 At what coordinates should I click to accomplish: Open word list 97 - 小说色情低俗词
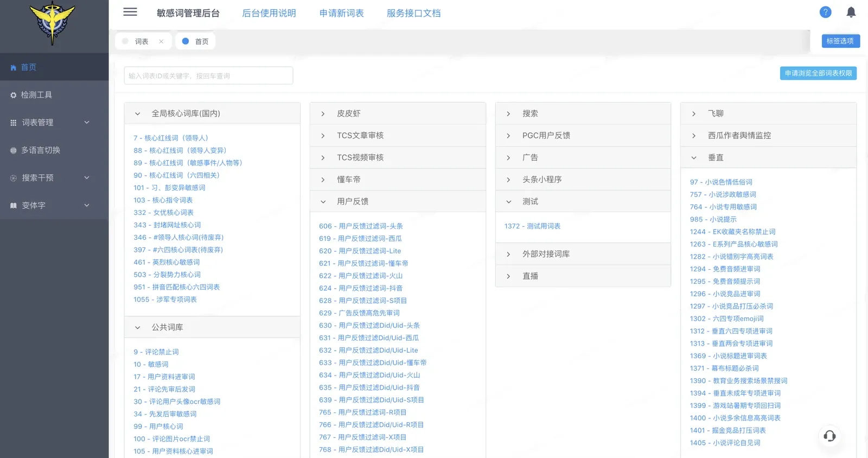click(x=721, y=182)
